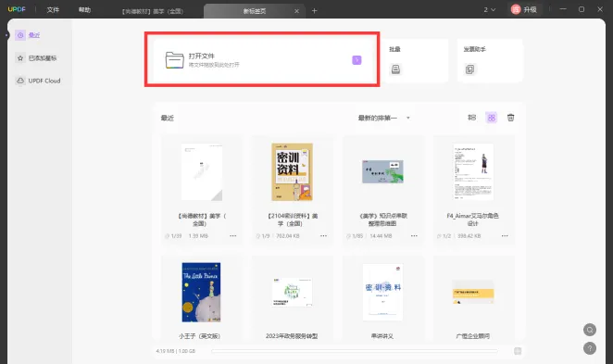This screenshot has width=613, height=364.
Task: Open the 最近 (Recent) sidebar section
Action: [x=28, y=35]
